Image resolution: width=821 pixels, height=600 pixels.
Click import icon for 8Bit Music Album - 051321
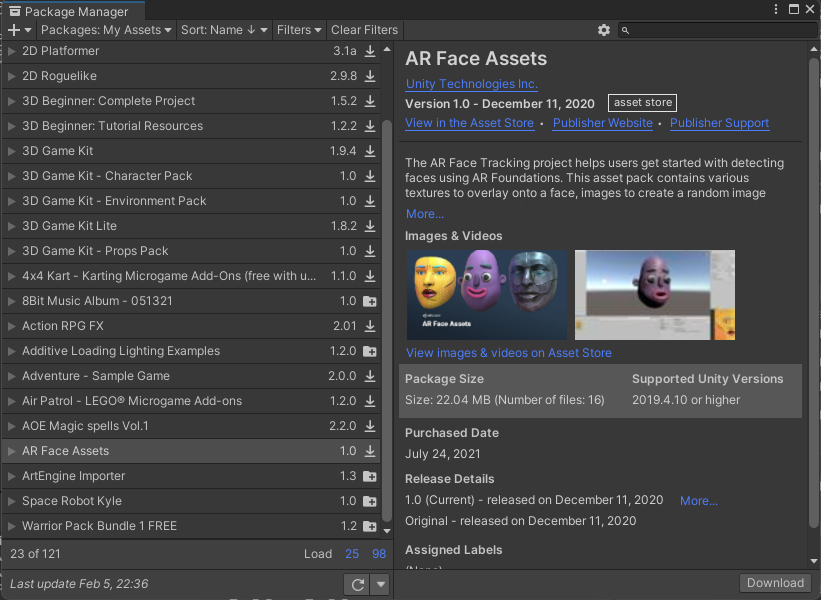(x=370, y=301)
